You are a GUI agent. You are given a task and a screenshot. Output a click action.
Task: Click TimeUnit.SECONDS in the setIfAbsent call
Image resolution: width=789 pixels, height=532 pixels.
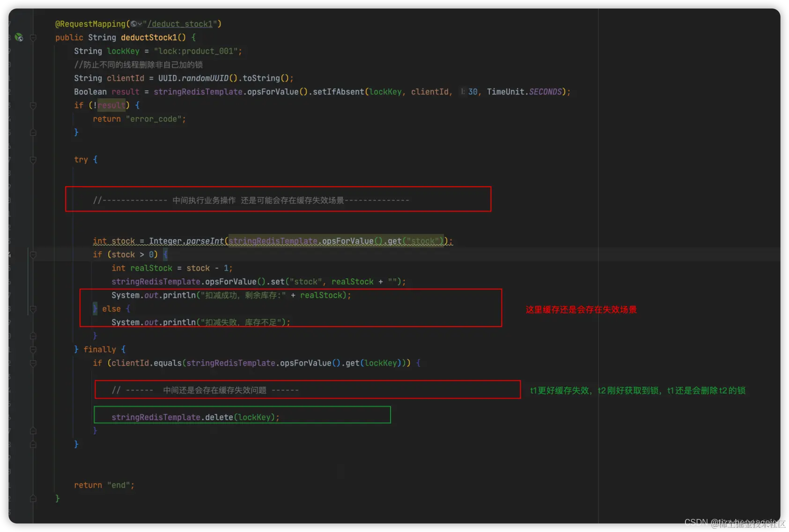click(524, 92)
